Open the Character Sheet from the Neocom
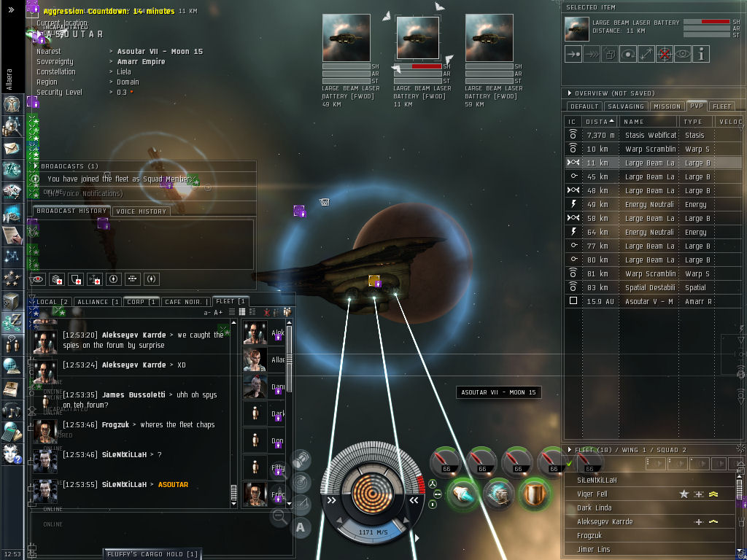 coord(12,104)
